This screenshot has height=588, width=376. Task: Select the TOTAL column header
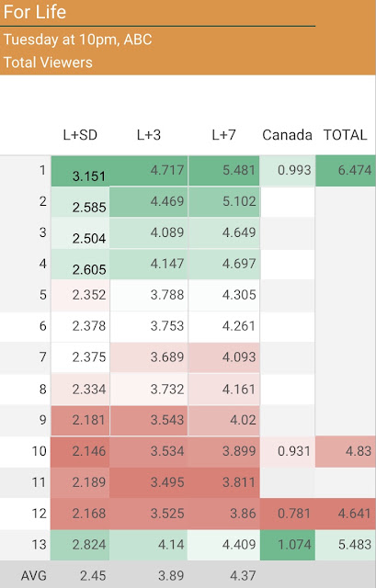[x=346, y=135]
